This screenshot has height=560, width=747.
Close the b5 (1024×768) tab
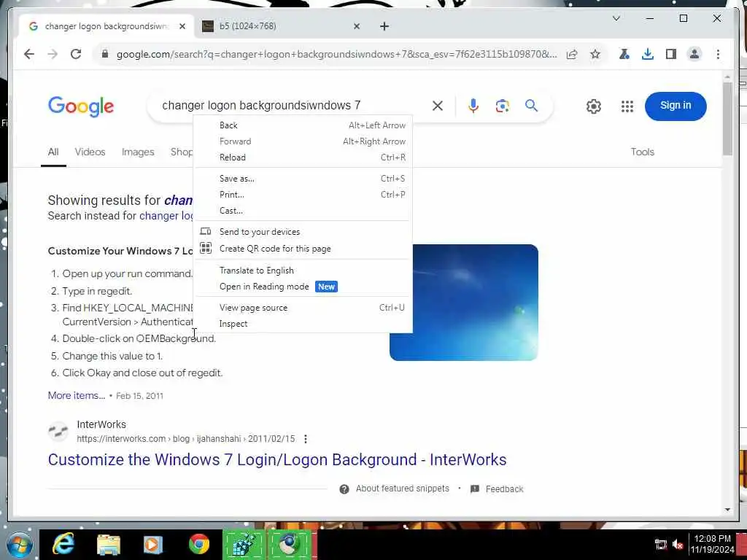click(x=357, y=26)
